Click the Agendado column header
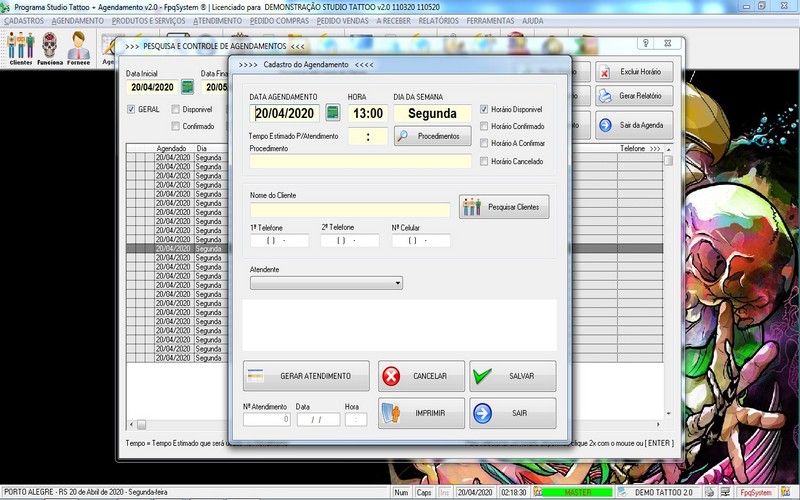 [171, 148]
